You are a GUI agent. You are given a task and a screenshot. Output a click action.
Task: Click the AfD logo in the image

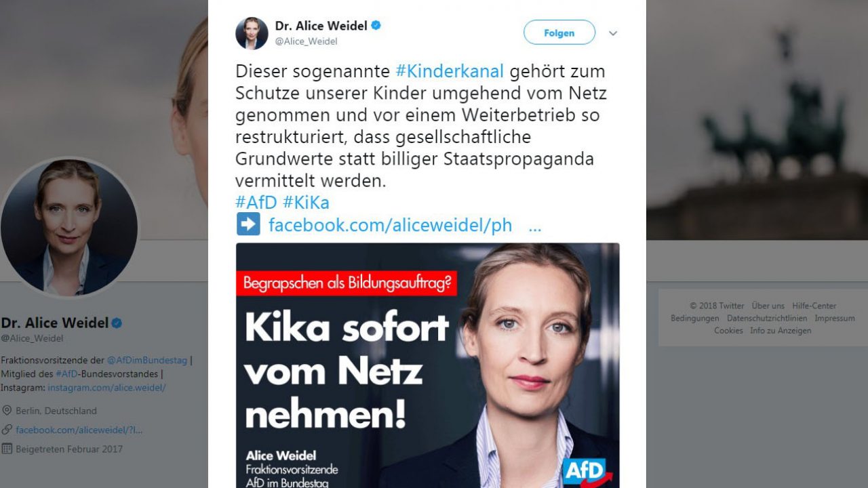[x=584, y=472]
